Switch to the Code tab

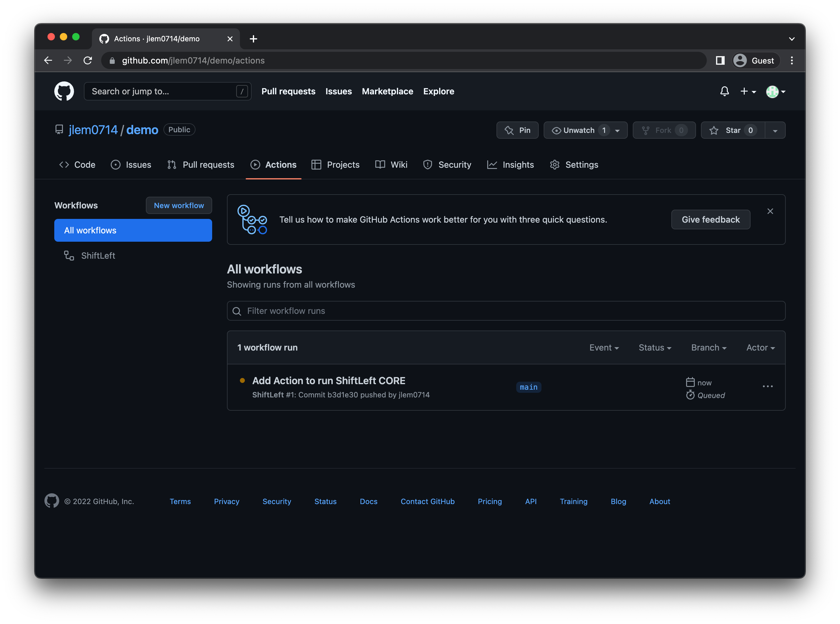[77, 165]
